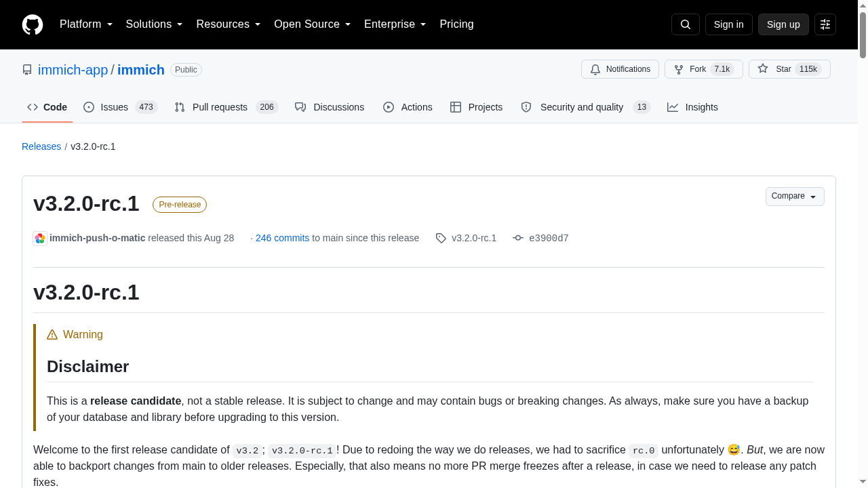This screenshot has height=488, width=868.
Task: Click the Sign up button
Action: coord(783,24)
